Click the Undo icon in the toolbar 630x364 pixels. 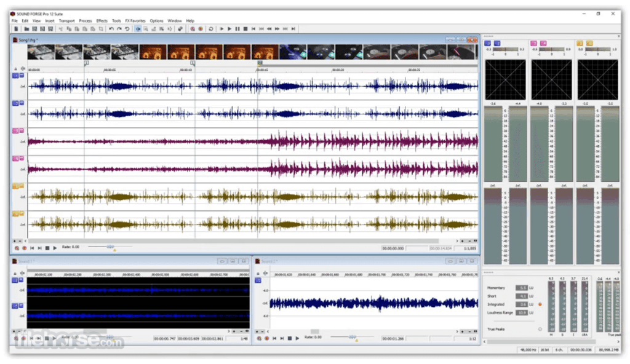[x=111, y=28]
